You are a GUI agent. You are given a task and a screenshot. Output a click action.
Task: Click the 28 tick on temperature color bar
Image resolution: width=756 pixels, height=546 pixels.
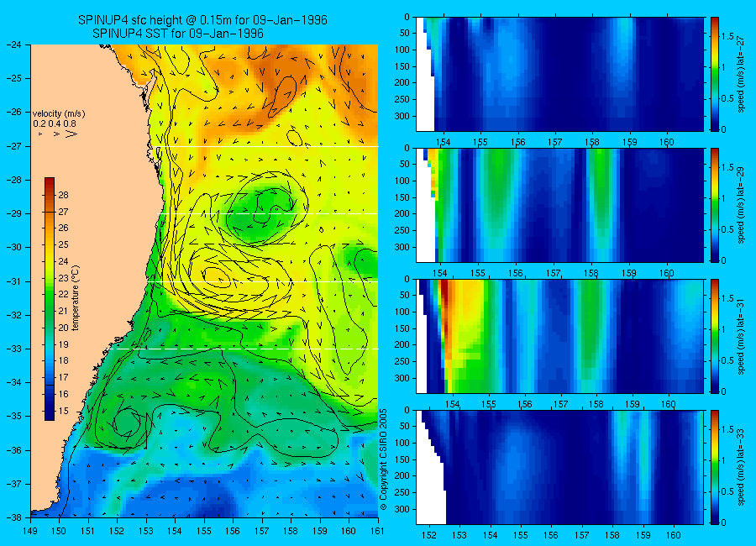[x=63, y=195]
